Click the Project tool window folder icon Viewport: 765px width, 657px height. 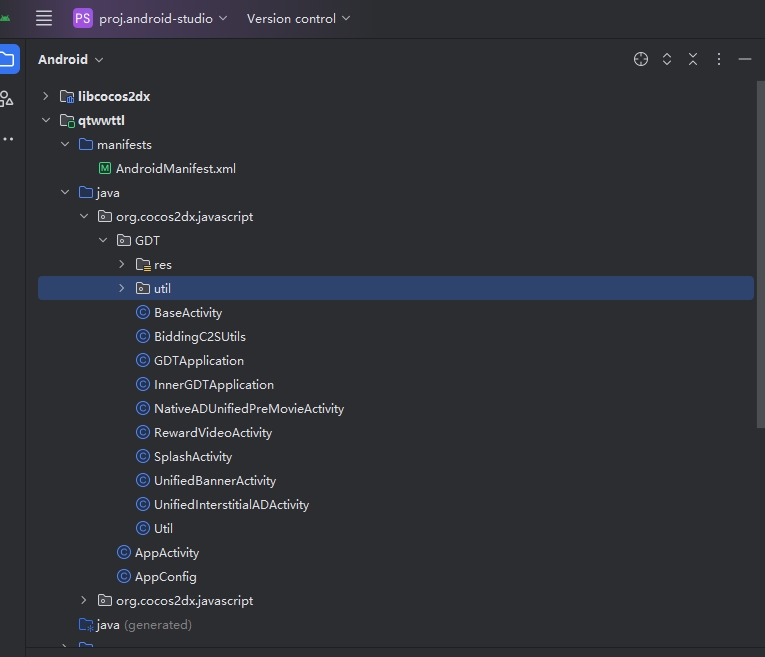coord(7,59)
